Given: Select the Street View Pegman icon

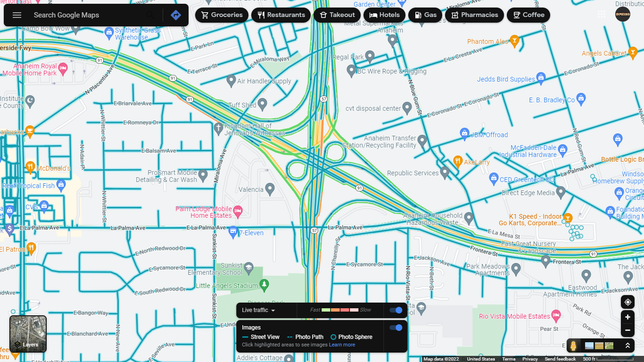Looking at the screenshot, I should click(x=573, y=346).
